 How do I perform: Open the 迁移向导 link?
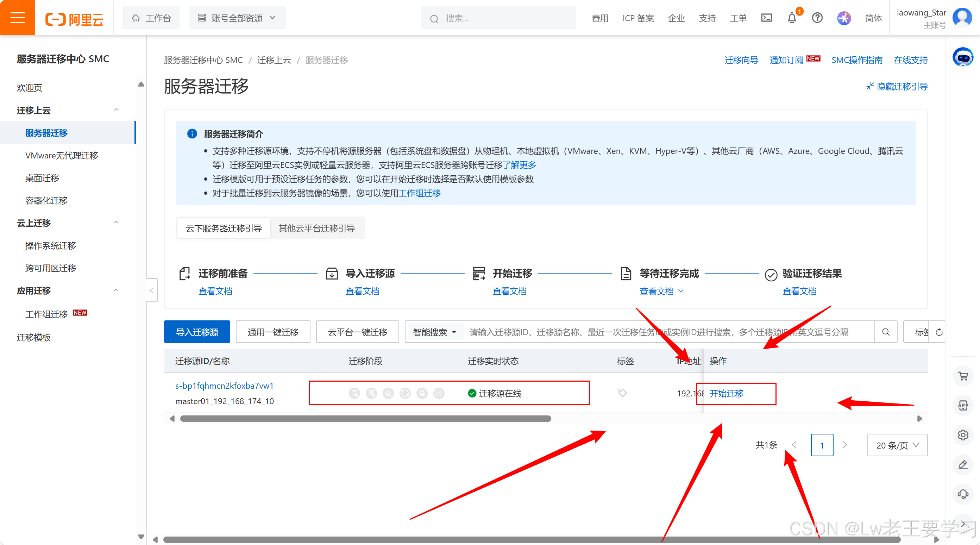pos(741,60)
